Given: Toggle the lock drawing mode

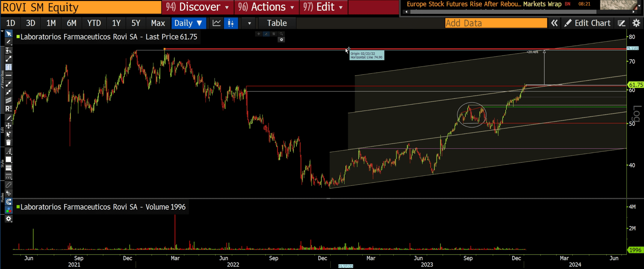Looking at the screenshot, I should tap(9, 193).
